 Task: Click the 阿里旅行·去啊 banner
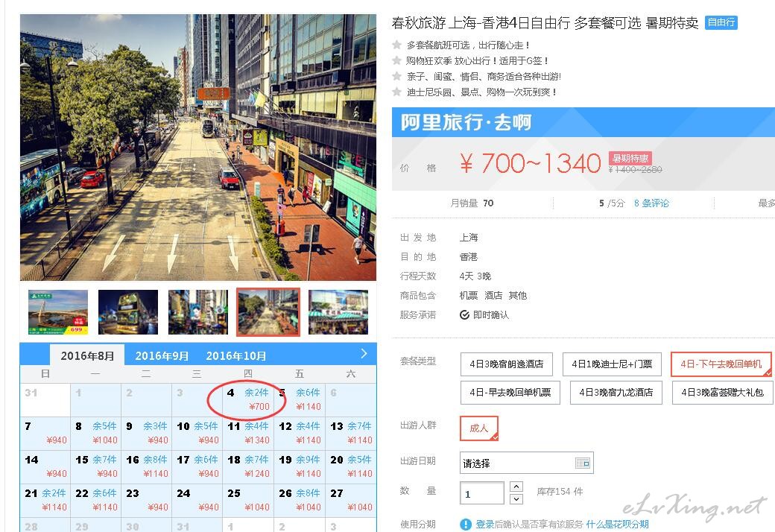click(583, 122)
